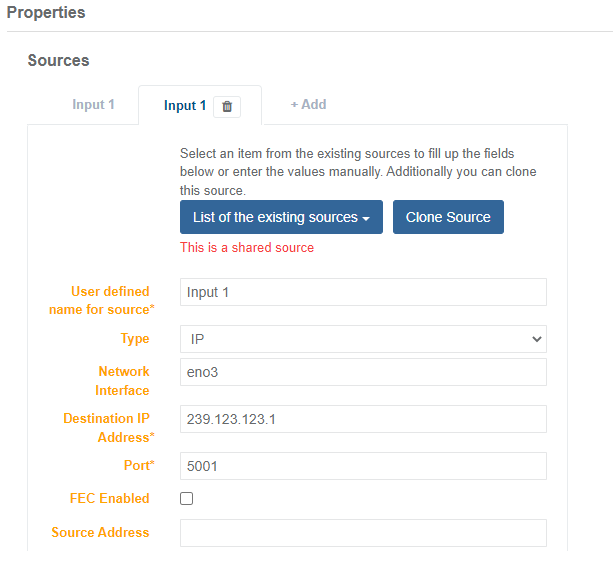Click the Source Address label
The height and width of the screenshot is (563, 613).
pyautogui.click(x=100, y=532)
